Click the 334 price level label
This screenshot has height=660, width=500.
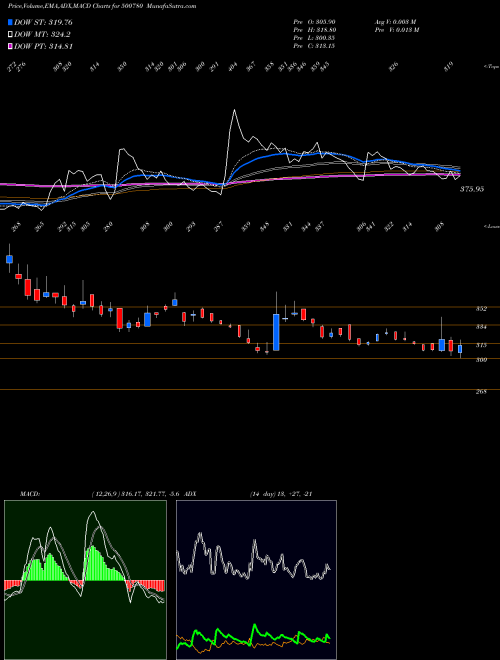(x=481, y=327)
